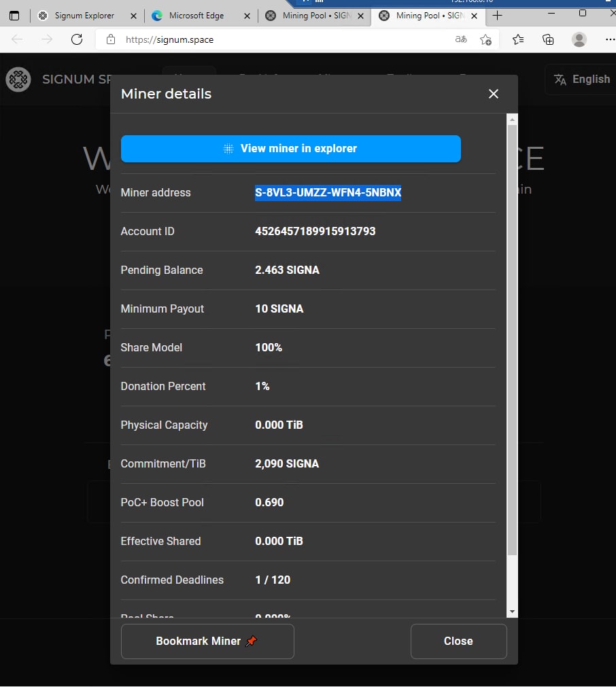Screen dimensions: 616x687
Task: Open the Collections icon
Action: pos(548,40)
